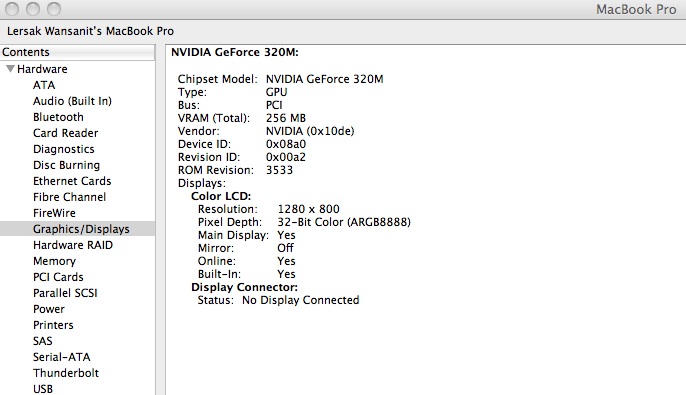Close the MacBook Pro window
This screenshot has width=686, height=395.
point(12,8)
